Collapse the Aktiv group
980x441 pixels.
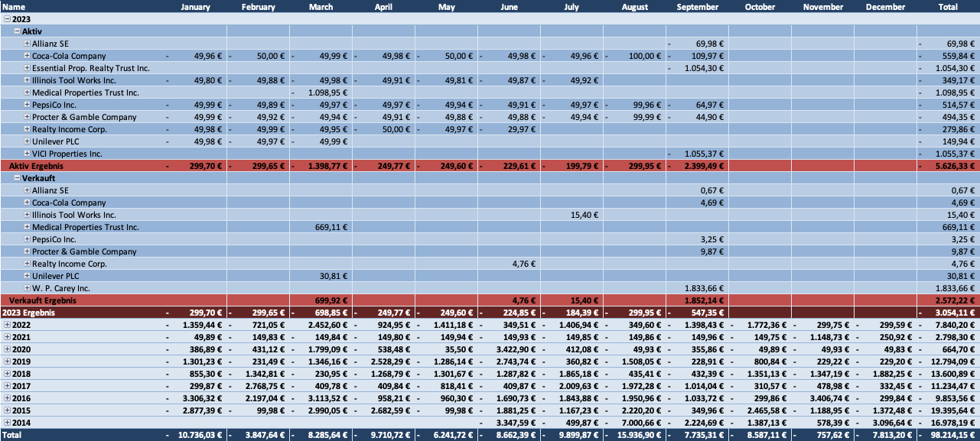(18, 31)
